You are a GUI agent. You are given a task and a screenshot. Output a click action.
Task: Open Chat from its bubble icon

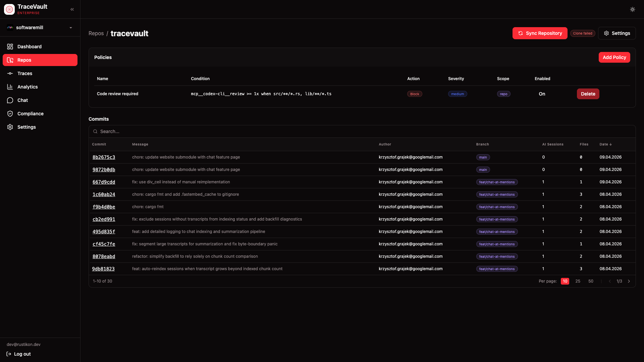[10, 100]
